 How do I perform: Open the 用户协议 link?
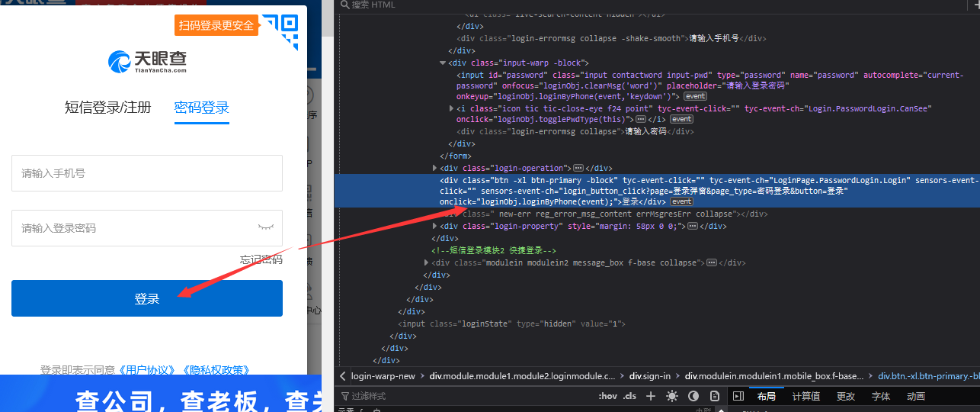pyautogui.click(x=147, y=370)
